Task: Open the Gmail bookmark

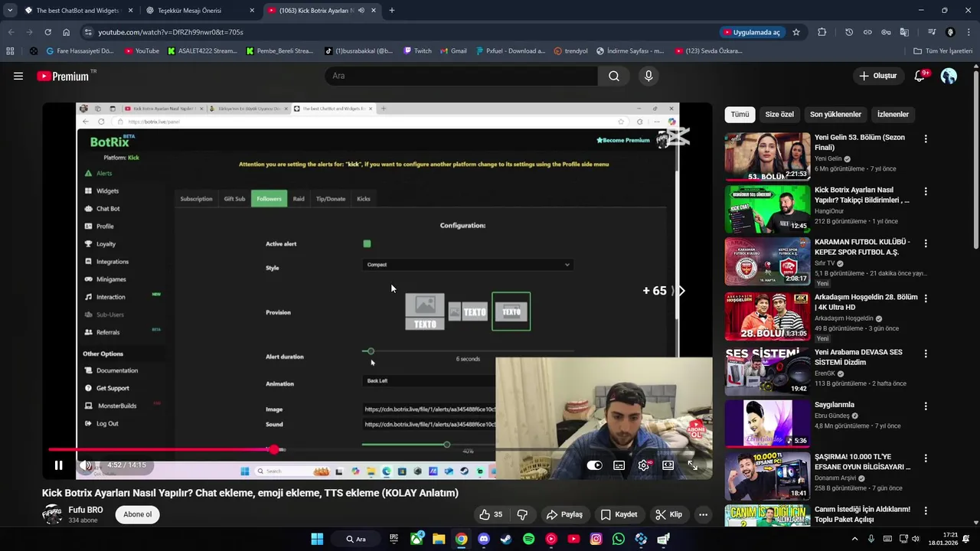Action: coord(453,51)
